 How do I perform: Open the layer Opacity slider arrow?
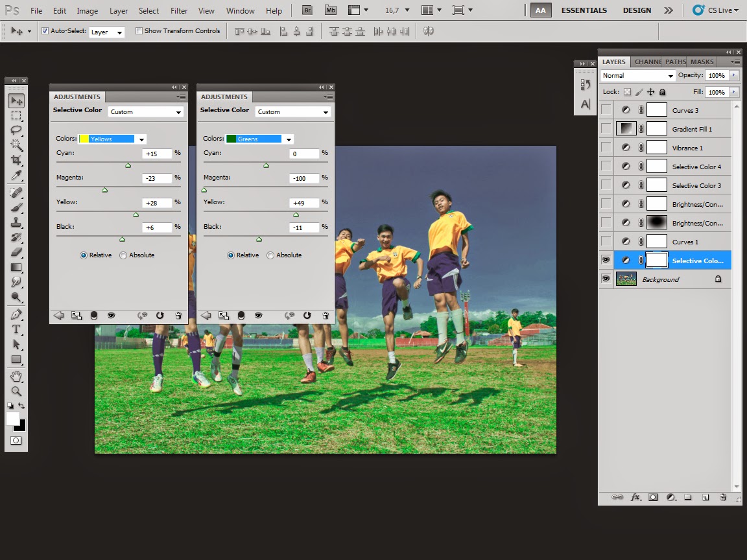733,75
